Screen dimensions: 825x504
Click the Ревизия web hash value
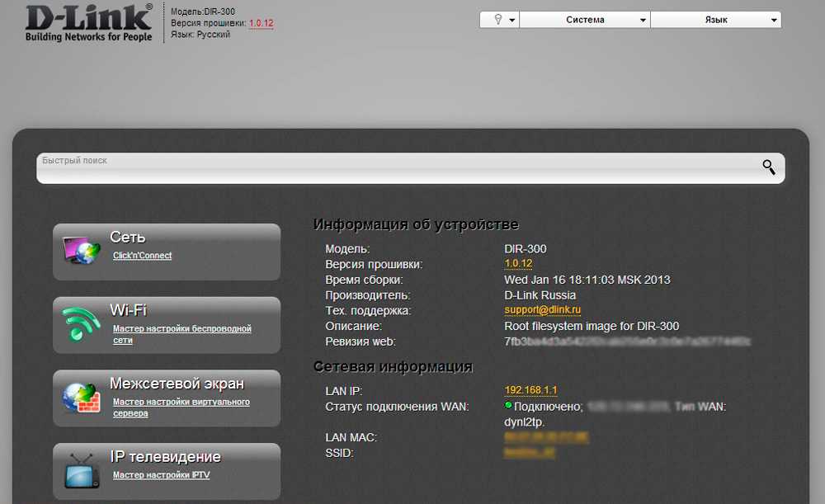[627, 342]
